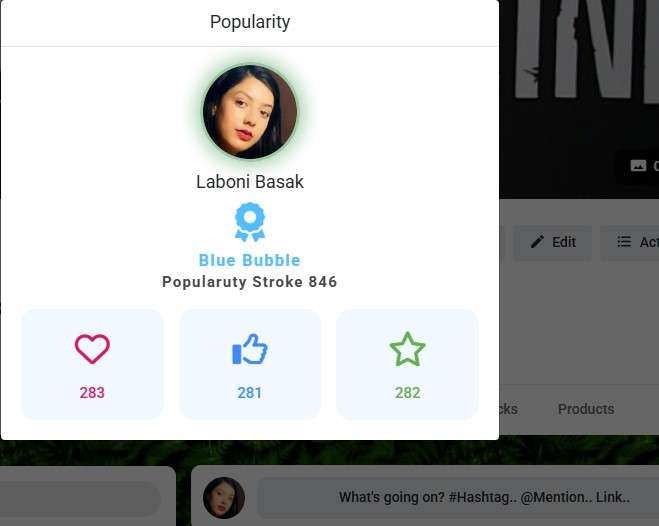Click the Popularuty Stroke 846 text

(250, 281)
